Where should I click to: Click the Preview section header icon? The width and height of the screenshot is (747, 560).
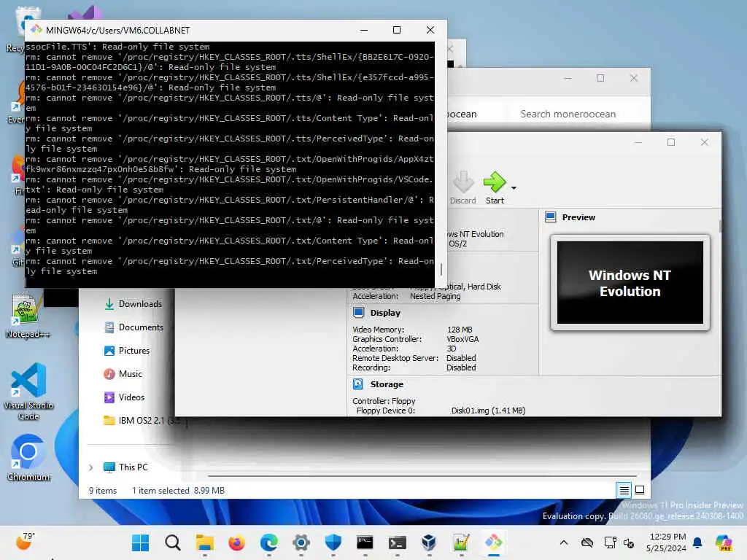[550, 217]
